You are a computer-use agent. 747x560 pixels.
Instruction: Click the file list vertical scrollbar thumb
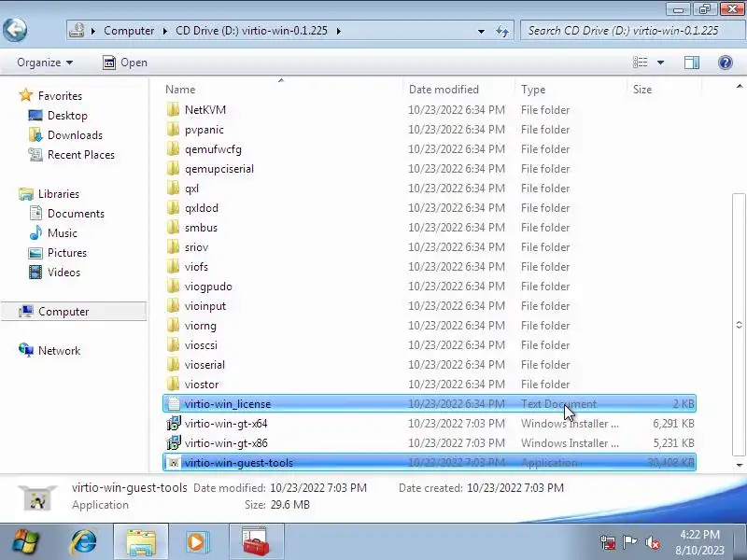[x=739, y=324]
